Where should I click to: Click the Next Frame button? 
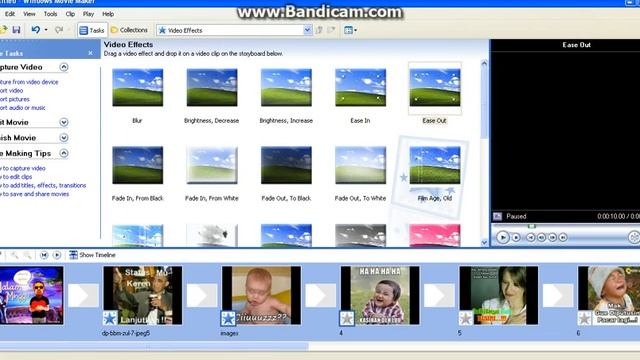(x=552, y=237)
